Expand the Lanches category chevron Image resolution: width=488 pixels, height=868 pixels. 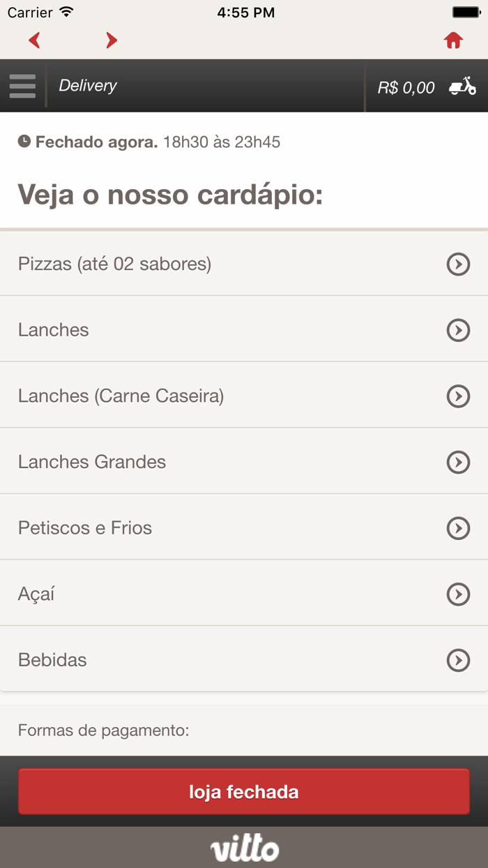(458, 330)
